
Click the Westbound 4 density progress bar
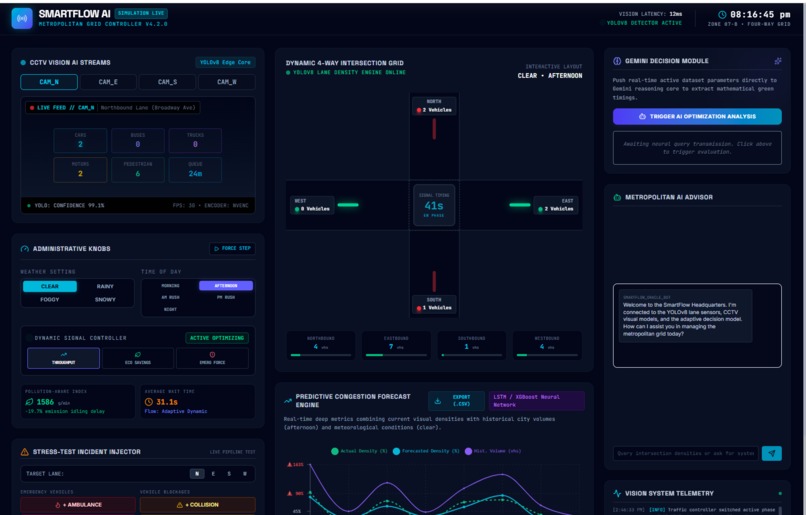click(547, 355)
